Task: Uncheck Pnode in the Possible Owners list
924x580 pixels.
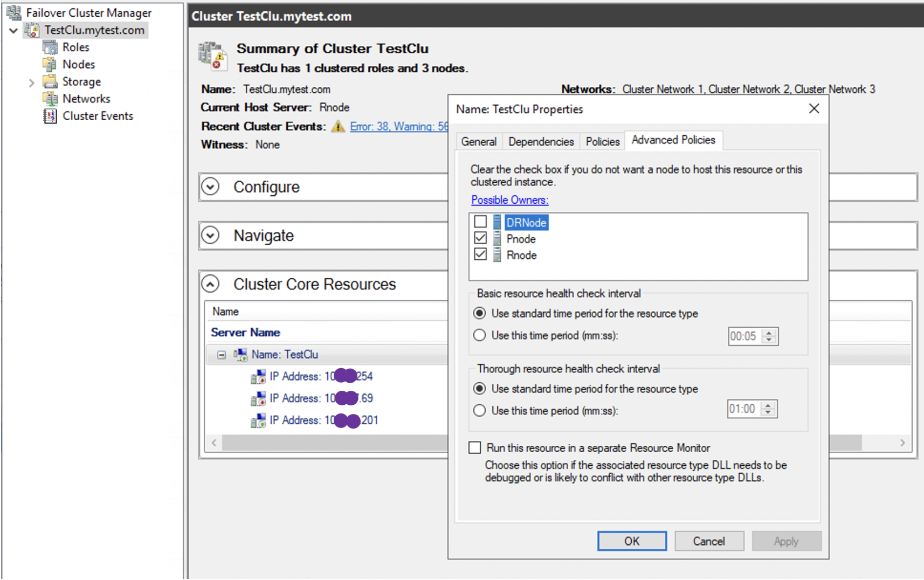Action: pyautogui.click(x=481, y=238)
